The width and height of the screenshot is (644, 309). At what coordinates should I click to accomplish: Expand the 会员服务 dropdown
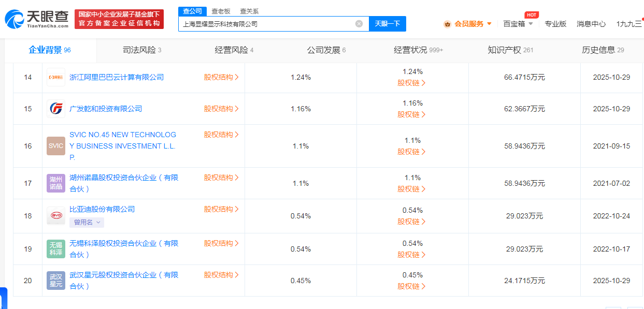point(489,24)
